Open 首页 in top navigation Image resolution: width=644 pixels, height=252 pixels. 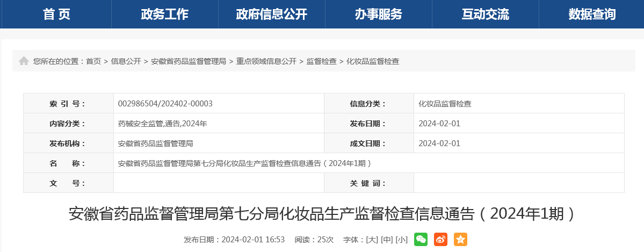pos(57,15)
